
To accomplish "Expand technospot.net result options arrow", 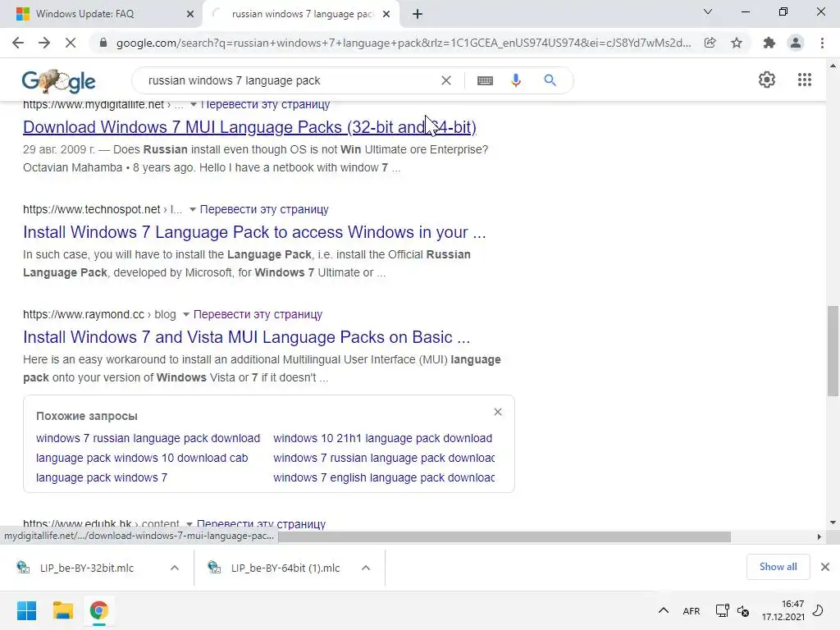I will click(x=192, y=209).
